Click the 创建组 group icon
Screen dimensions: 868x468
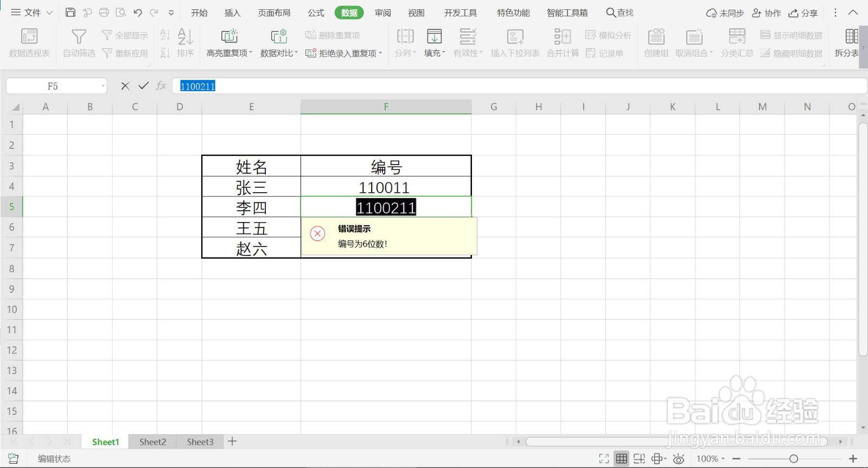656,37
